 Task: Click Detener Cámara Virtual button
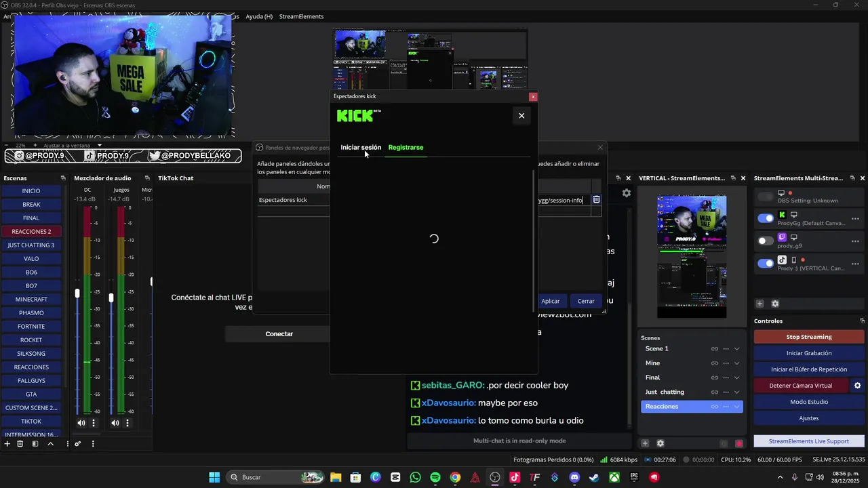click(801, 386)
